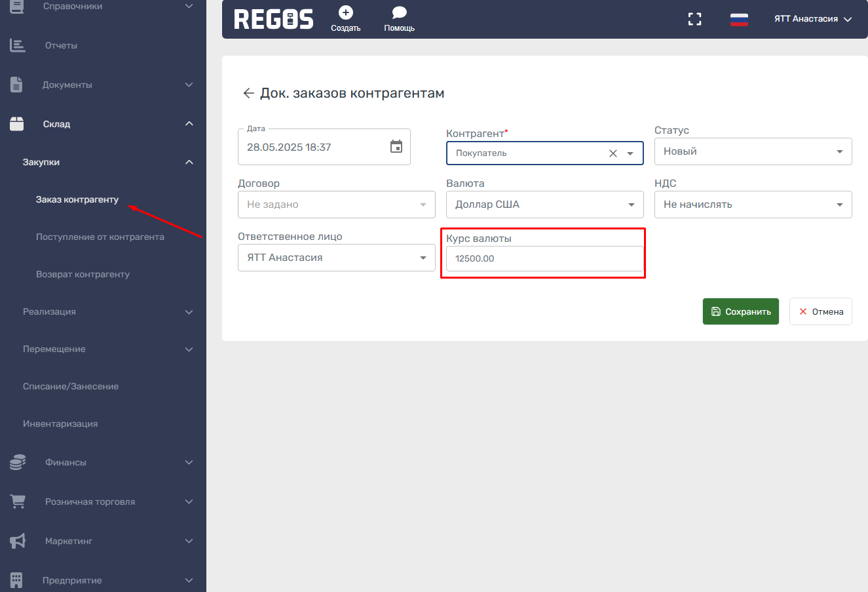Open the Валюта dropdown showing Доллар США
868x592 pixels.
pyautogui.click(x=544, y=205)
